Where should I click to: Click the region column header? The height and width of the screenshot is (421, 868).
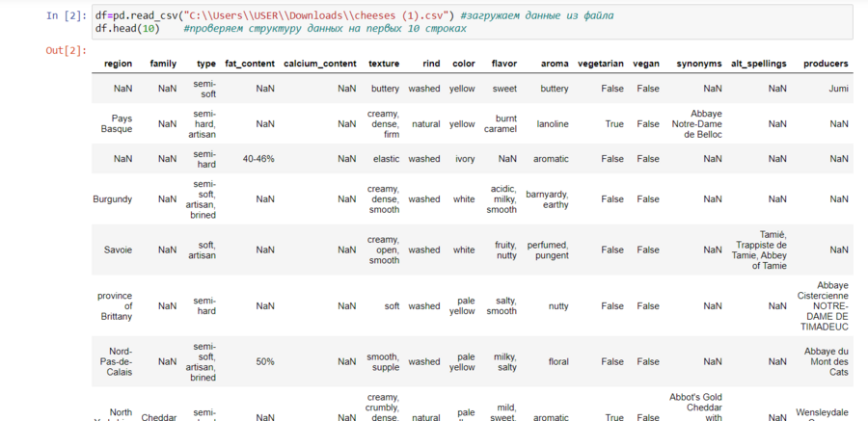point(118,64)
